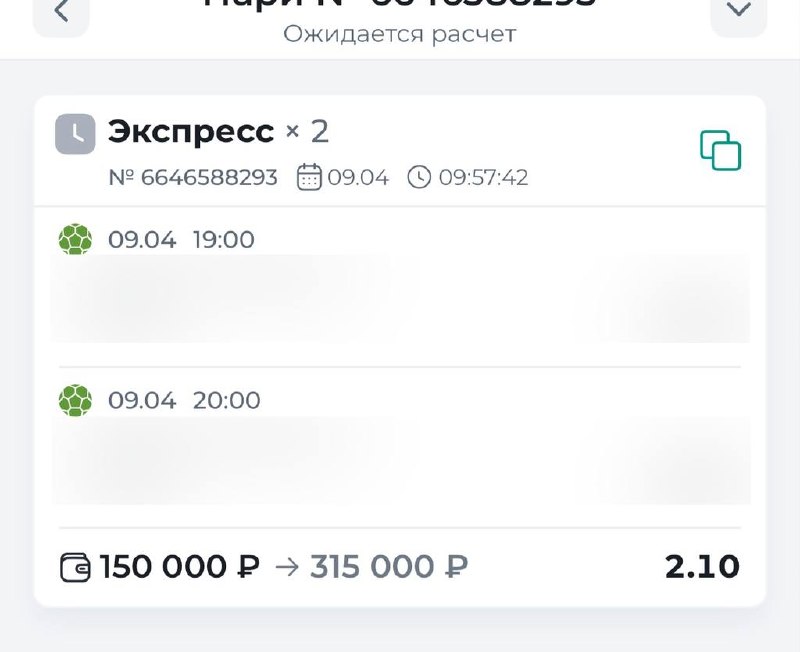Open the blurred 19:00 event details
The height and width of the screenshot is (652, 800).
click(x=400, y=298)
